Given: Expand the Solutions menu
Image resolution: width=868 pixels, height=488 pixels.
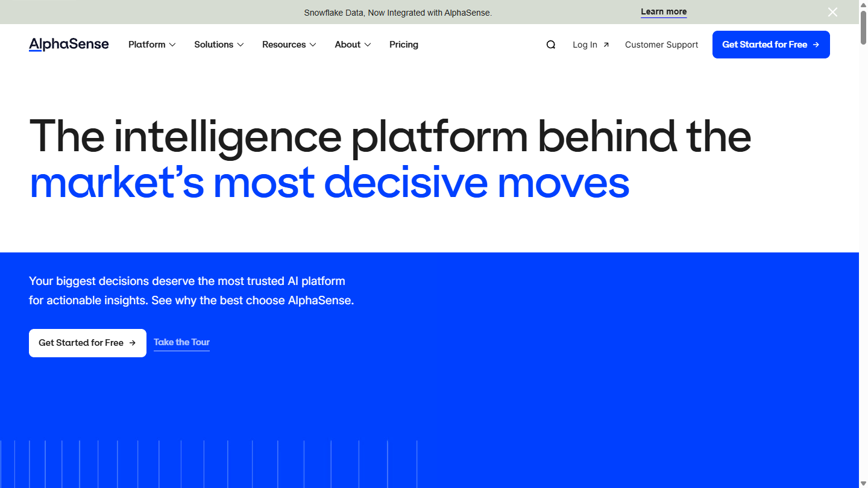Looking at the screenshot, I should 219,45.
